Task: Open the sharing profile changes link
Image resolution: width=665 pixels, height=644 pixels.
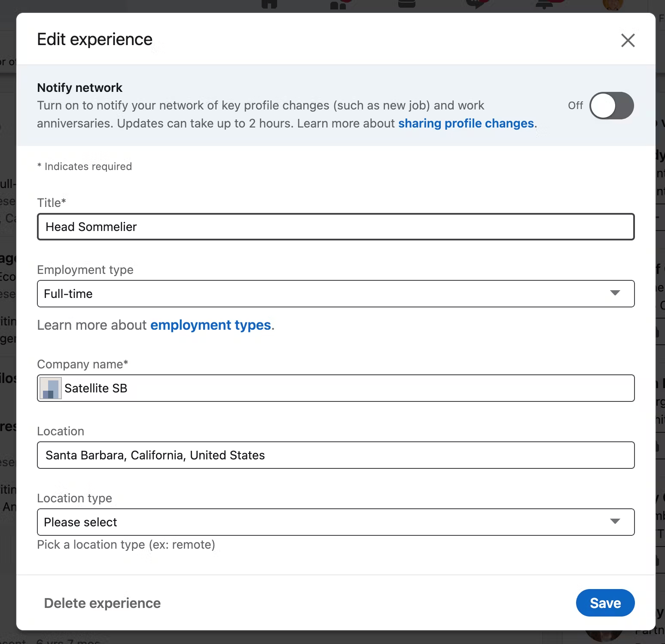Action: (x=466, y=123)
